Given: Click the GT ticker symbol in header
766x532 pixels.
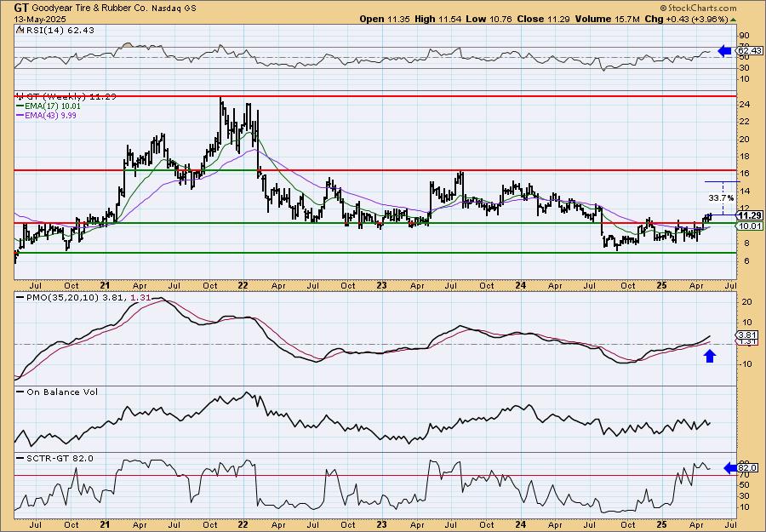Looking at the screenshot, I should (20, 8).
